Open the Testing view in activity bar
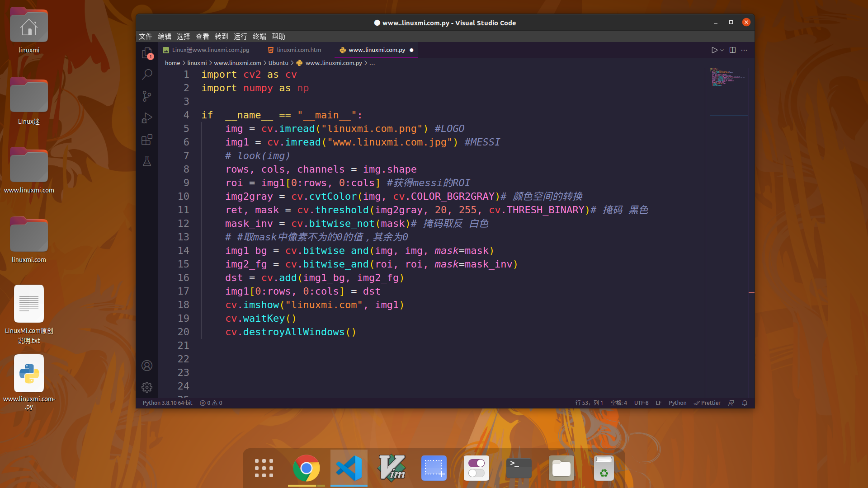Viewport: 868px width, 488px height. 147,161
